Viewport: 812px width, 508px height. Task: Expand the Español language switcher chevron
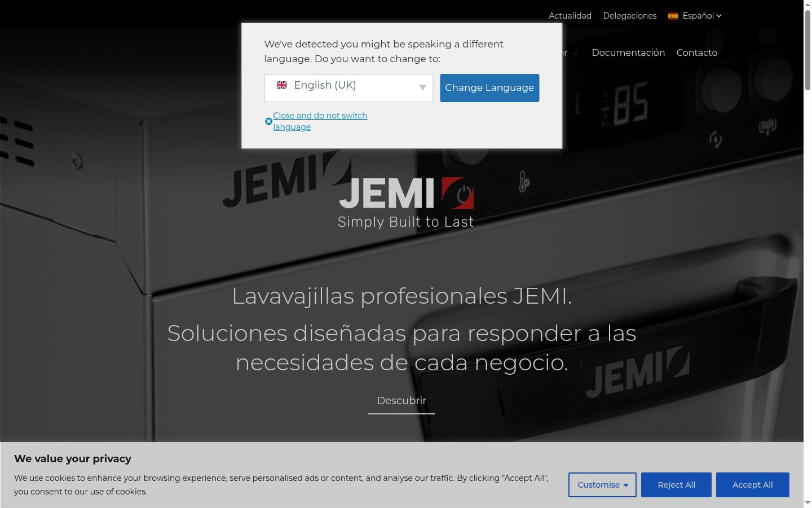click(719, 16)
